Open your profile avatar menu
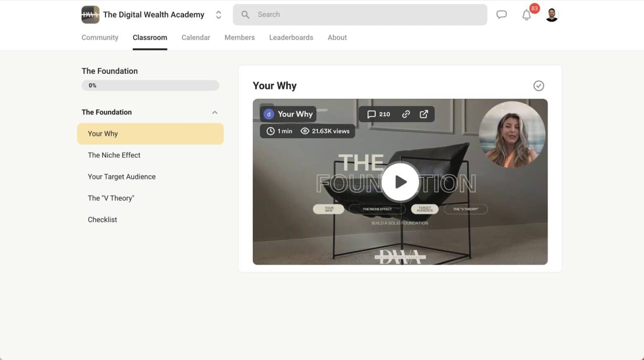Screen dimensions: 644x360 tap(551, 14)
